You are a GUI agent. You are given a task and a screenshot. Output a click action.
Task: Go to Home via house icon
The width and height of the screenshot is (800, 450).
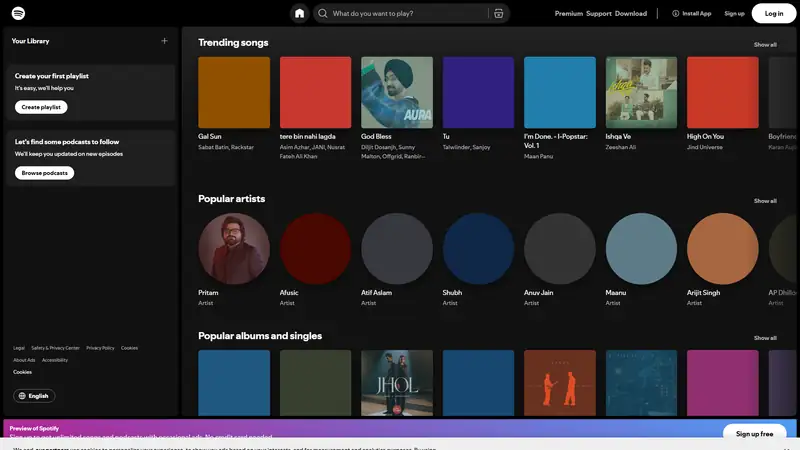[x=299, y=13]
